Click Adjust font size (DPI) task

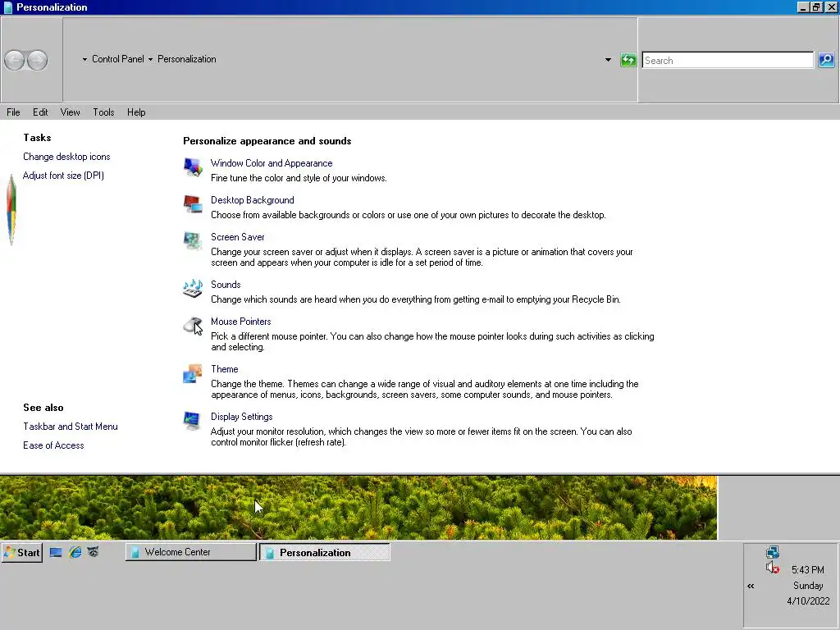(x=63, y=176)
